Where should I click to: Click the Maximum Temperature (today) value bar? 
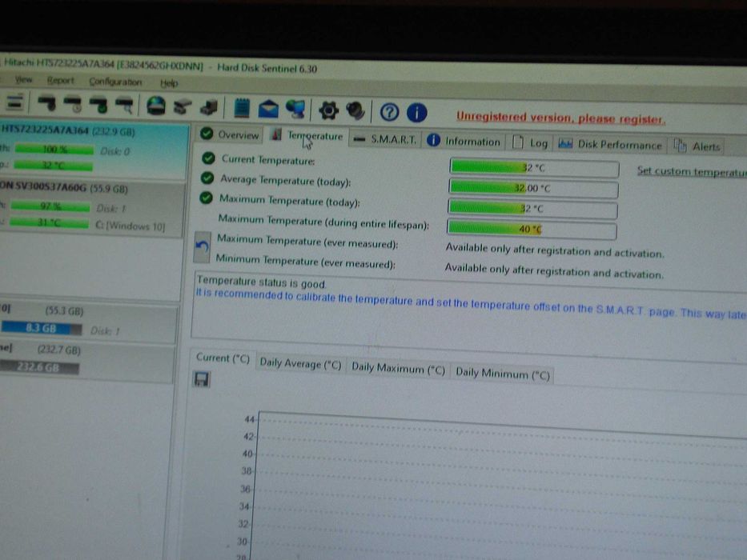[532, 209]
